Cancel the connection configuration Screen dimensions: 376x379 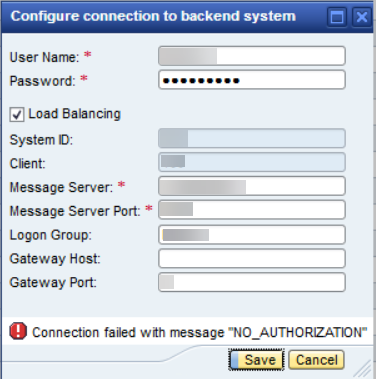316,360
